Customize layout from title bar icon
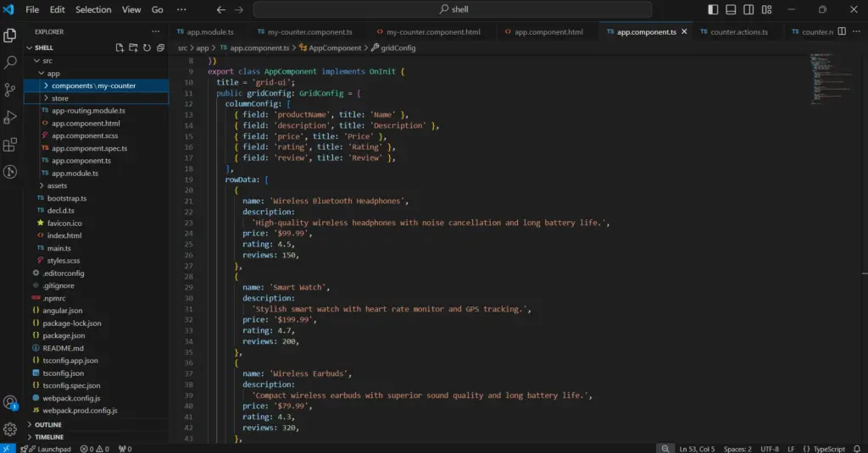Screen dimensions: 868x453 pyautogui.click(x=766, y=9)
